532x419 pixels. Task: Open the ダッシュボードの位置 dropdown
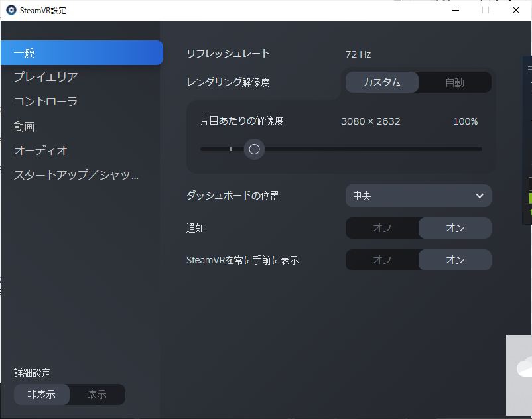(419, 196)
